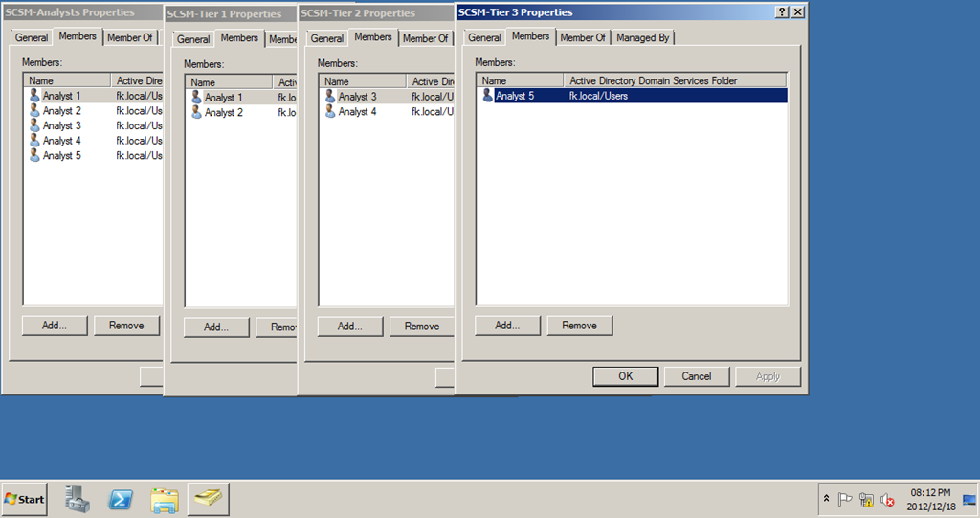Image resolution: width=980 pixels, height=518 pixels.
Task: Open Server Manager from the taskbar
Action: 78,499
